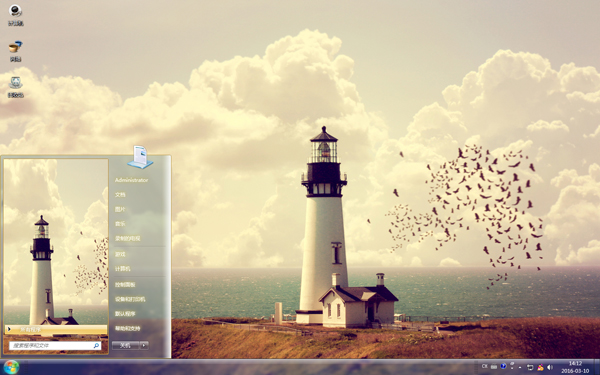
Task: Open 计算机 (Computer) in Start menu
Action: (x=122, y=269)
